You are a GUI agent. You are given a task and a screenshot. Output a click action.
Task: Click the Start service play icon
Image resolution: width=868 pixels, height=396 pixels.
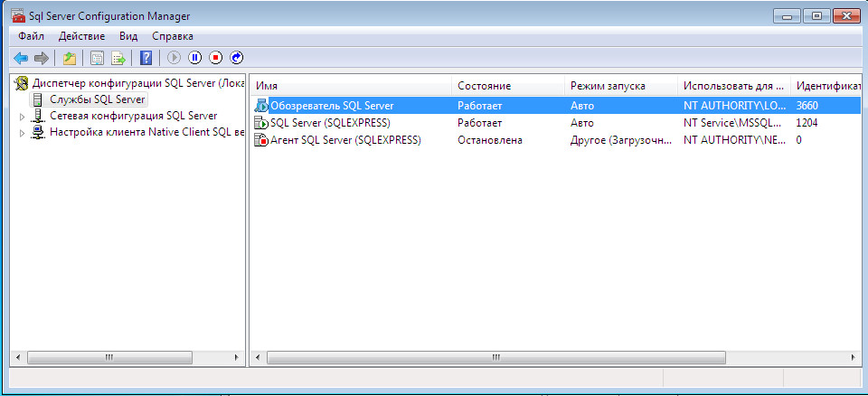[174, 58]
